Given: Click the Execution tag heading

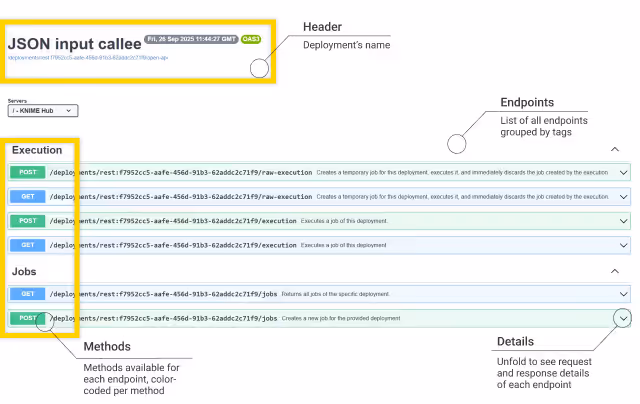Looking at the screenshot, I should pyautogui.click(x=37, y=150).
